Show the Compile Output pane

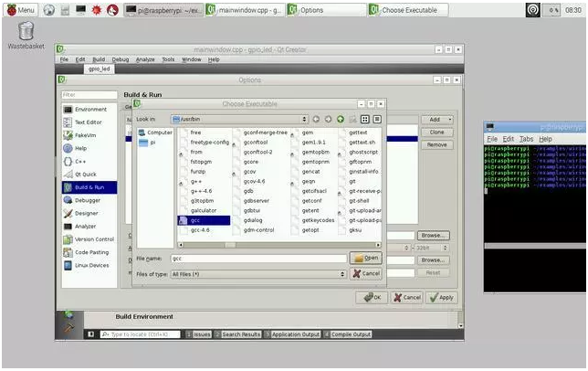coord(348,334)
